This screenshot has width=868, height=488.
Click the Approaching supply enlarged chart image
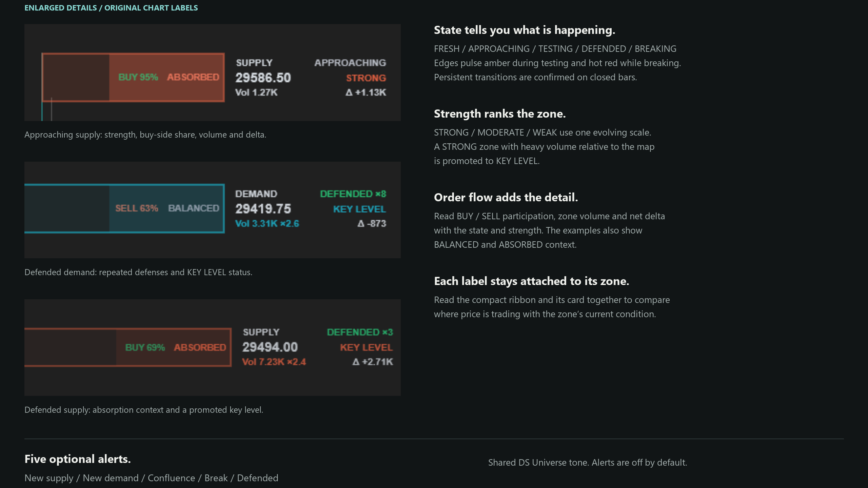click(x=213, y=72)
